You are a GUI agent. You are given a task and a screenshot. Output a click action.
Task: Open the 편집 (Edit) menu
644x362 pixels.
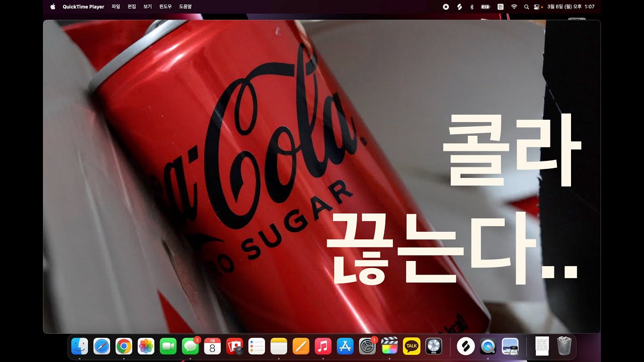132,7
